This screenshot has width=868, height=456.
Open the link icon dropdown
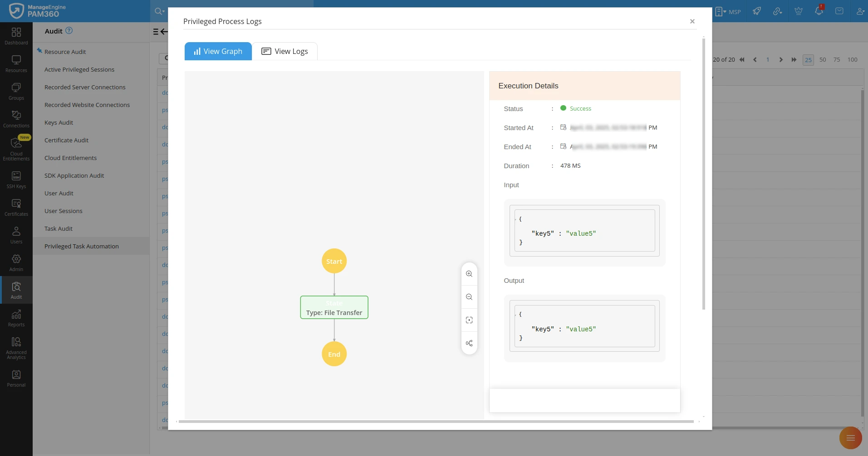click(x=777, y=11)
